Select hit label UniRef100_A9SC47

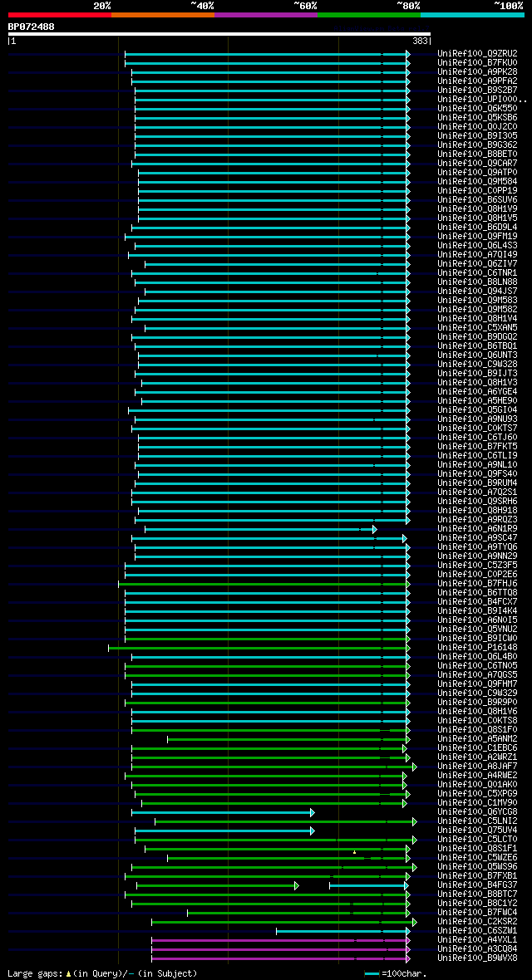pos(477,537)
